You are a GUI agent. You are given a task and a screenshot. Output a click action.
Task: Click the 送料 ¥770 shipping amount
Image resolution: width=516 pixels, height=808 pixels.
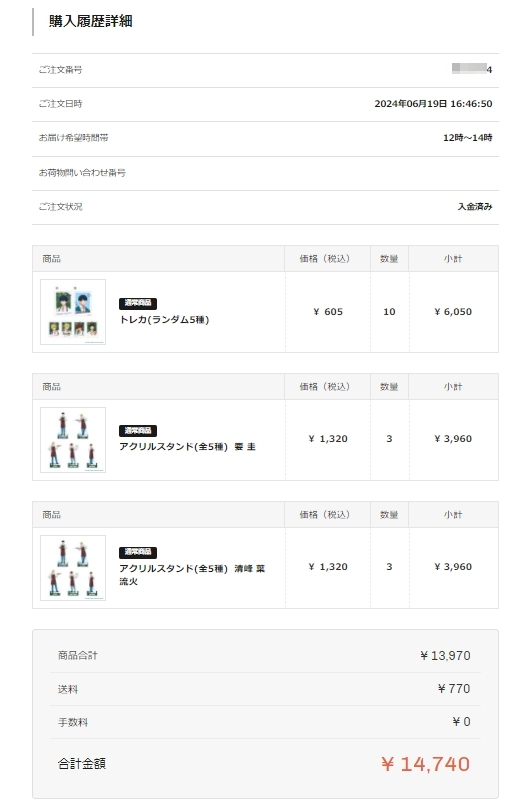pos(454,688)
